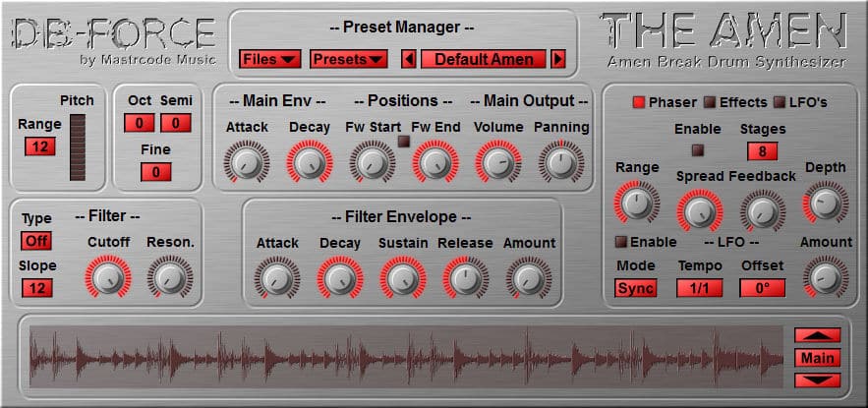The width and height of the screenshot is (868, 408).
Task: Click the Fw Start position knob
Action: [373, 161]
